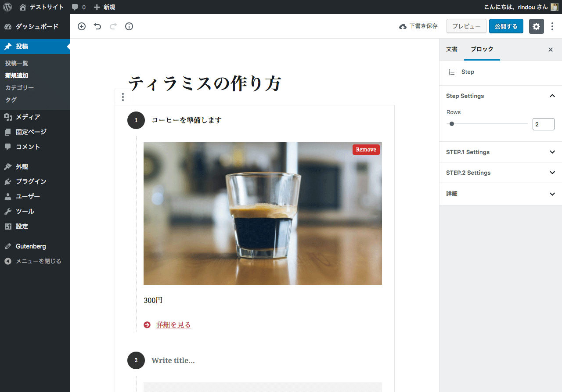Open 固定ページ in sidebar
This screenshot has height=392, width=562.
[35, 132]
